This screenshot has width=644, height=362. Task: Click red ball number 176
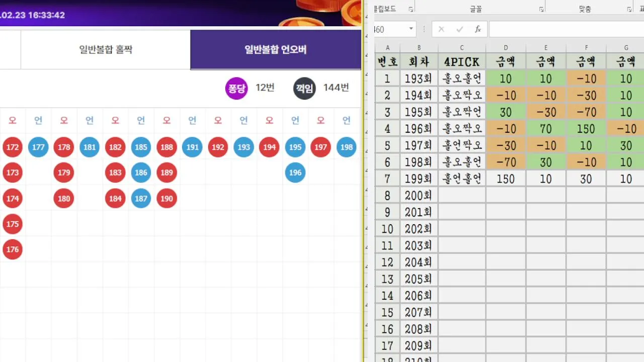click(x=13, y=249)
